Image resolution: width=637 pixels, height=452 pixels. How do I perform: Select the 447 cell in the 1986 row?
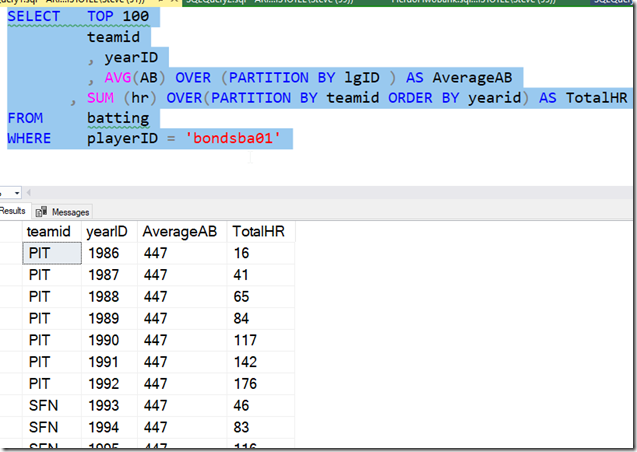click(x=182, y=253)
